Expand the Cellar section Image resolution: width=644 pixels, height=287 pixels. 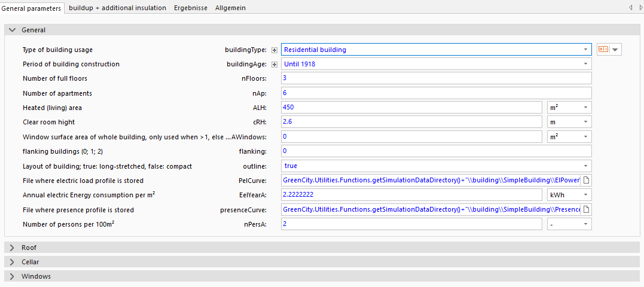pyautogui.click(x=13, y=262)
